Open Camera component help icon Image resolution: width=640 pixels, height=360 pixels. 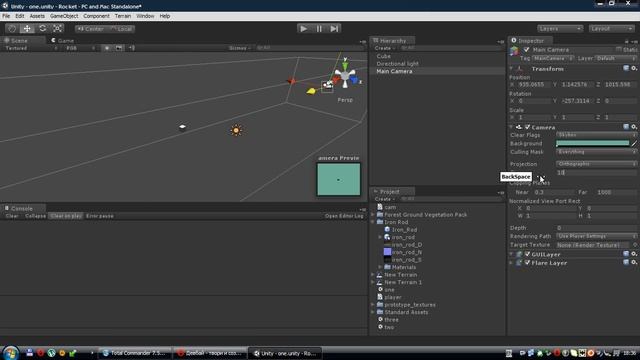pyautogui.click(x=626, y=127)
